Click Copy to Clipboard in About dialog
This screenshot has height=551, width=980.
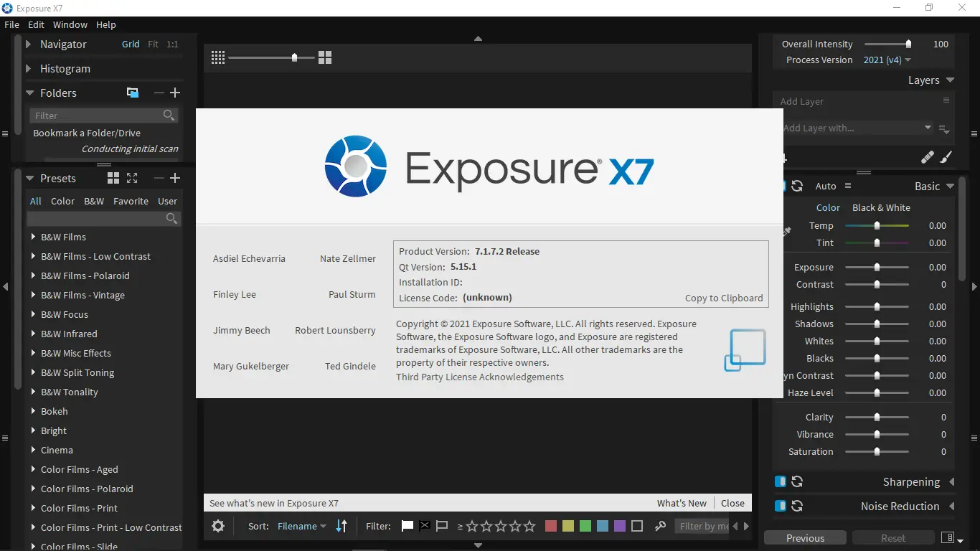(x=724, y=298)
